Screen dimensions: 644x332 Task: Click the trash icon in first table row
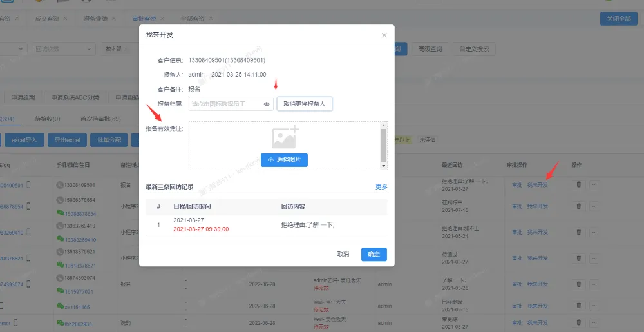coord(578,185)
